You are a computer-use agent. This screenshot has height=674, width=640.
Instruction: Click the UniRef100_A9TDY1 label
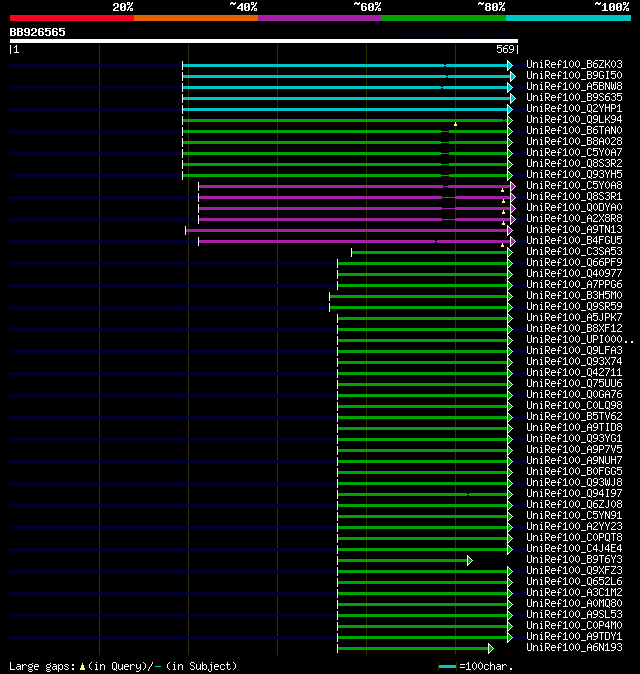pyautogui.click(x=574, y=637)
